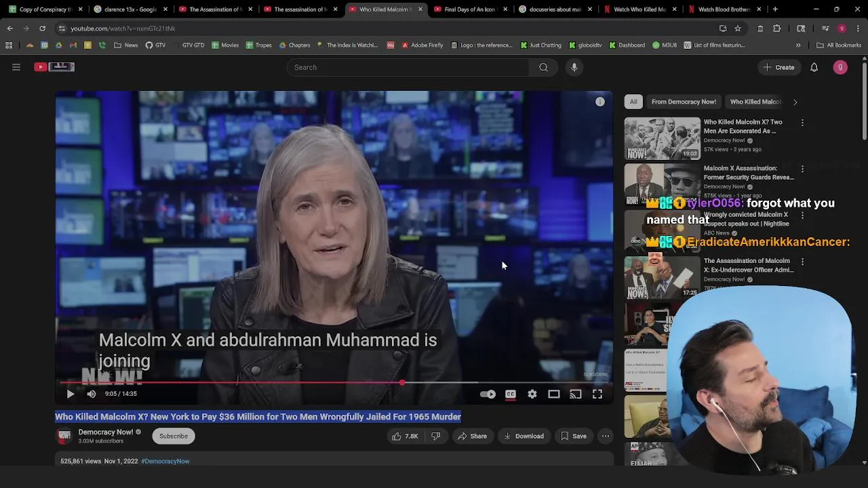This screenshot has width=868, height=488.
Task: Select Who Killed Malcolm filter chip
Action: 755,102
